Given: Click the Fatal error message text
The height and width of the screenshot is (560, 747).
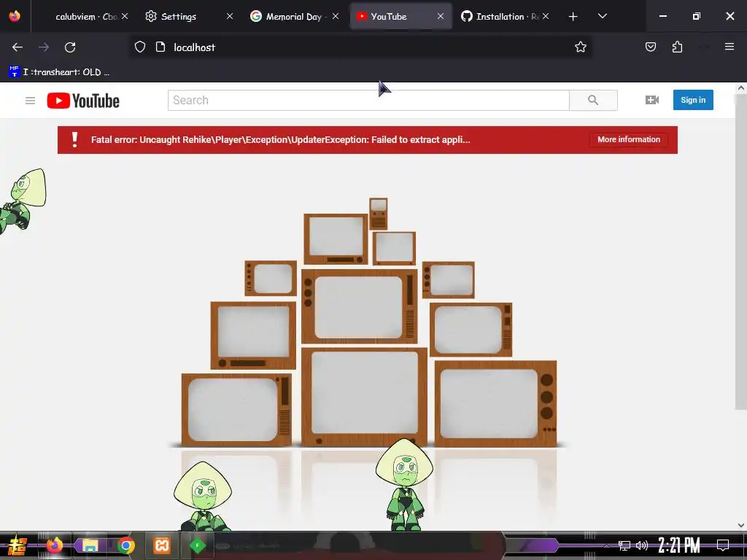Looking at the screenshot, I should (281, 139).
